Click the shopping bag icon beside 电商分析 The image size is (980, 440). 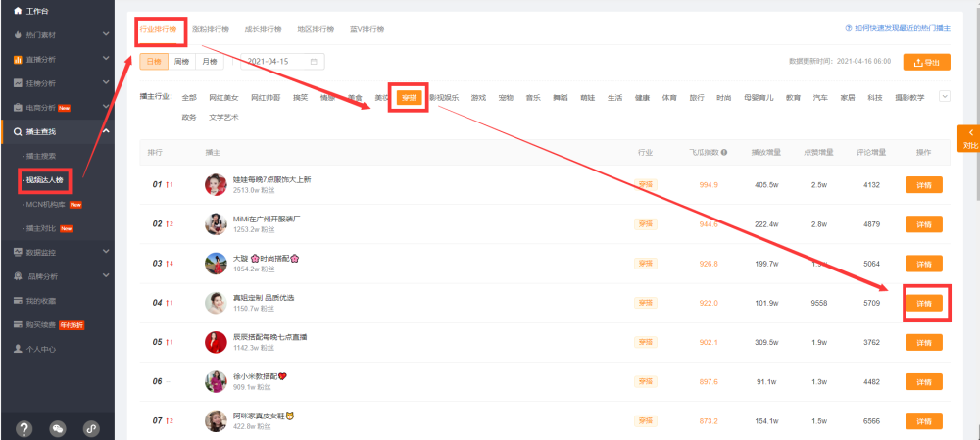tap(18, 108)
